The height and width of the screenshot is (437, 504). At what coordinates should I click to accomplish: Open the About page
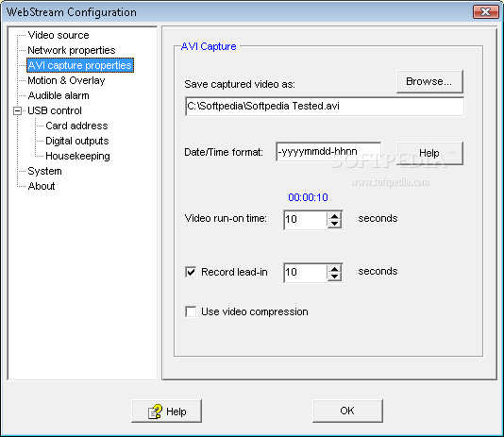click(x=42, y=186)
